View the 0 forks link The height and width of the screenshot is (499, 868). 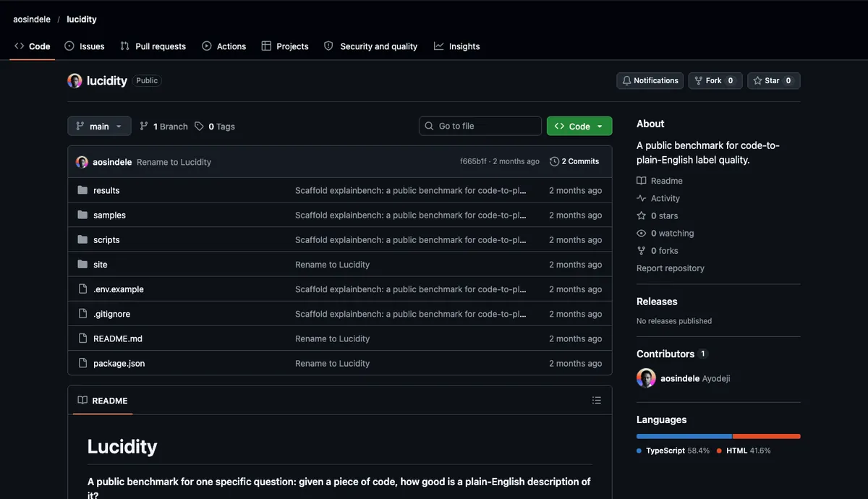coord(658,250)
